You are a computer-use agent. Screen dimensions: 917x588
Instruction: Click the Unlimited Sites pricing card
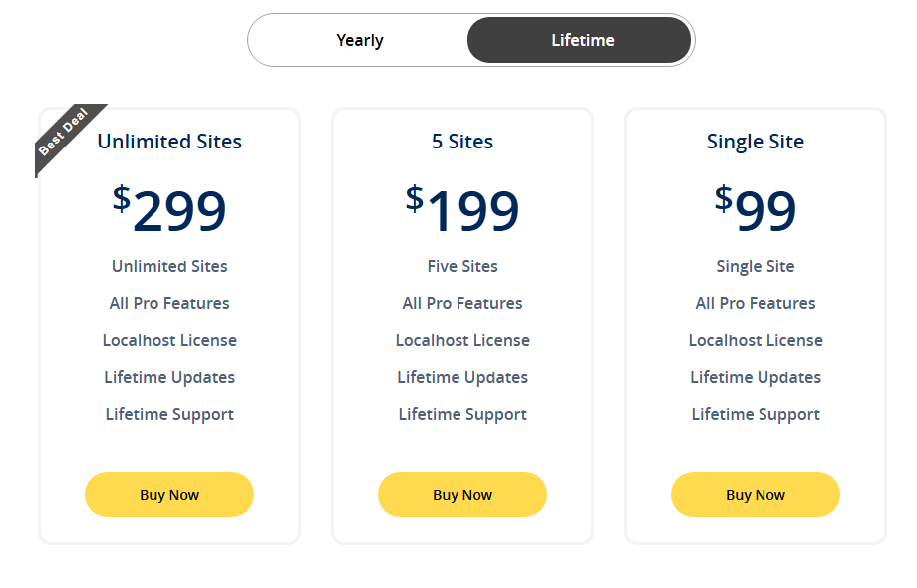168,448
